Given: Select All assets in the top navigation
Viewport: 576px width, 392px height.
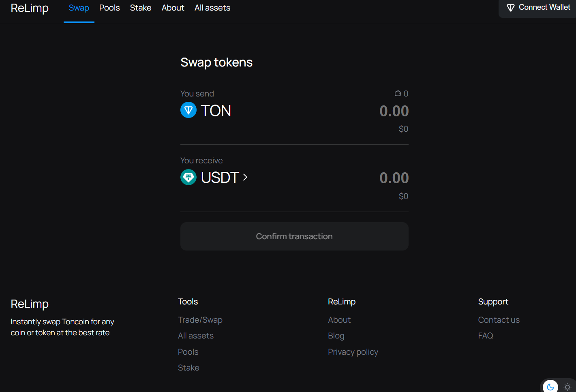Looking at the screenshot, I should pos(212,8).
